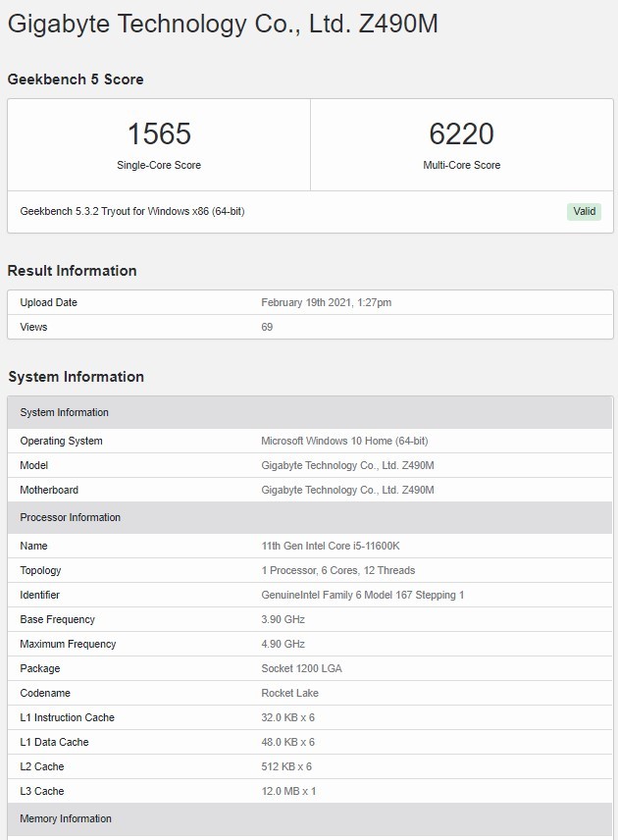Click the Identifier label
This screenshot has height=840, width=618.
click(39, 595)
